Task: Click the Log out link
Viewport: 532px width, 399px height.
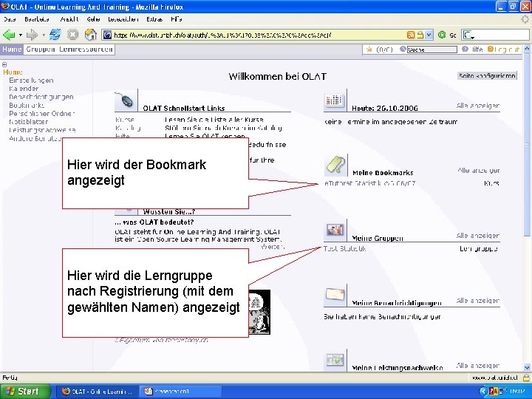Action: (x=507, y=50)
